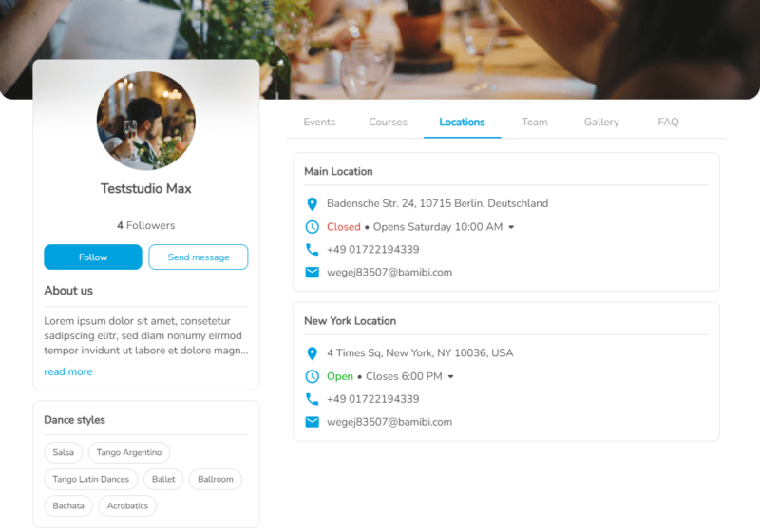Click the phone icon in Main Location
The image size is (760, 532).
pos(313,250)
